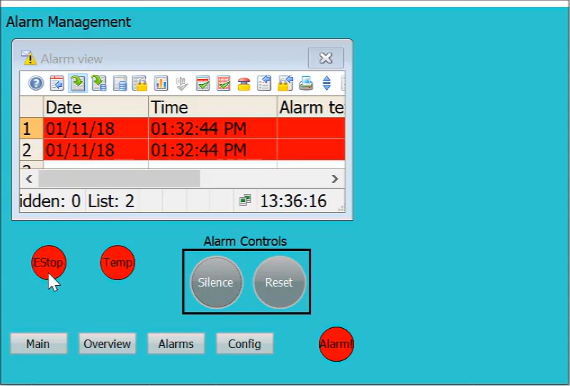This screenshot has height=386, width=570.
Task: Click the 13:36:16 clock in status bar
Action: 293,201
